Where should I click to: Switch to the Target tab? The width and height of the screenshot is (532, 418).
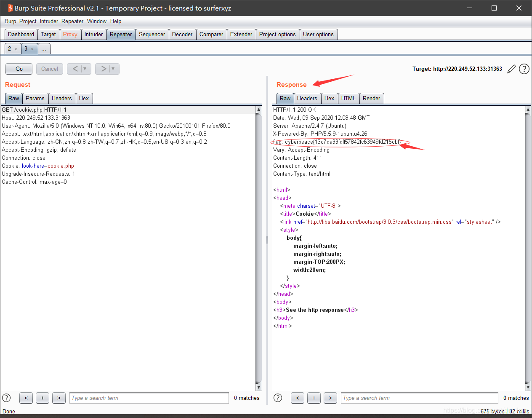pyautogui.click(x=48, y=35)
